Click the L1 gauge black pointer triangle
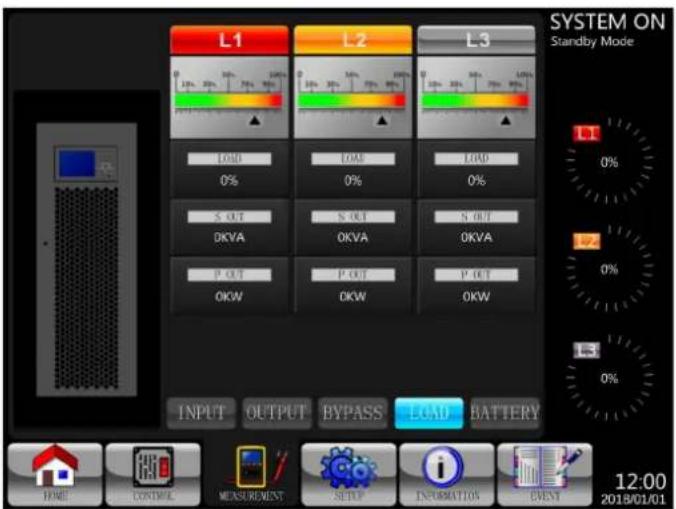 [x=255, y=121]
